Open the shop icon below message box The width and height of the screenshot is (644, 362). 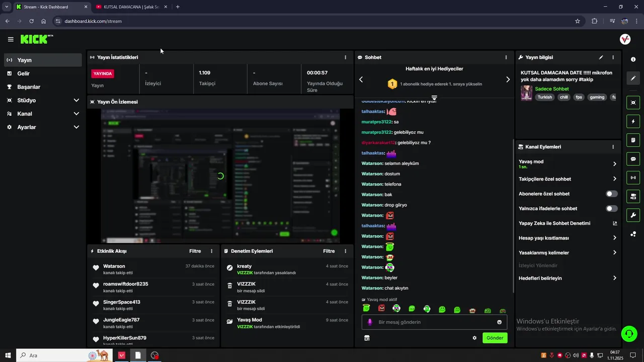click(367, 338)
